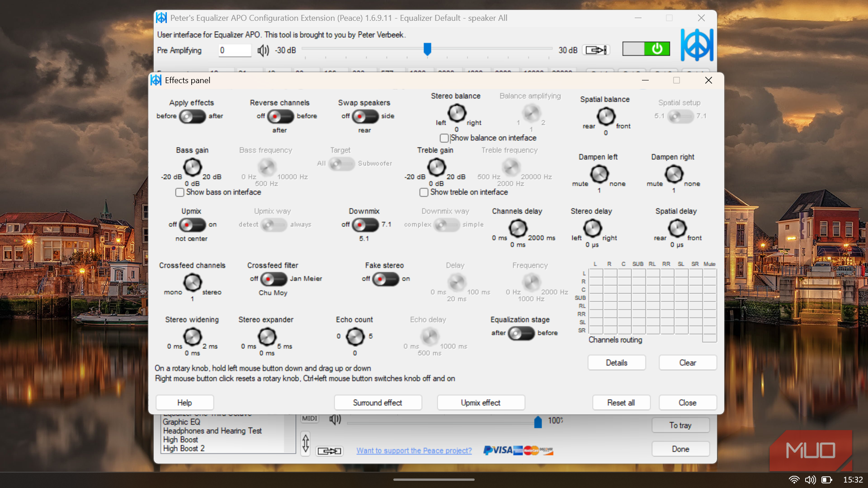Open the Peace project support link

414,450
